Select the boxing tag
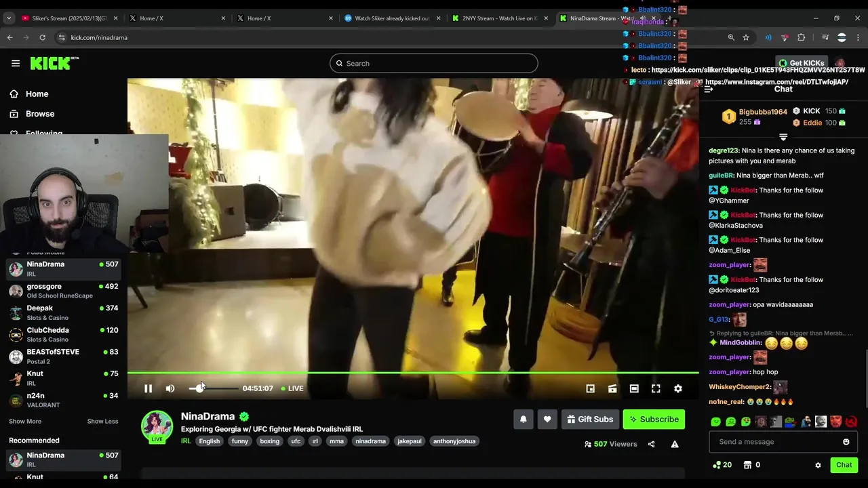Viewport: 868px width, 488px height. [x=270, y=441]
